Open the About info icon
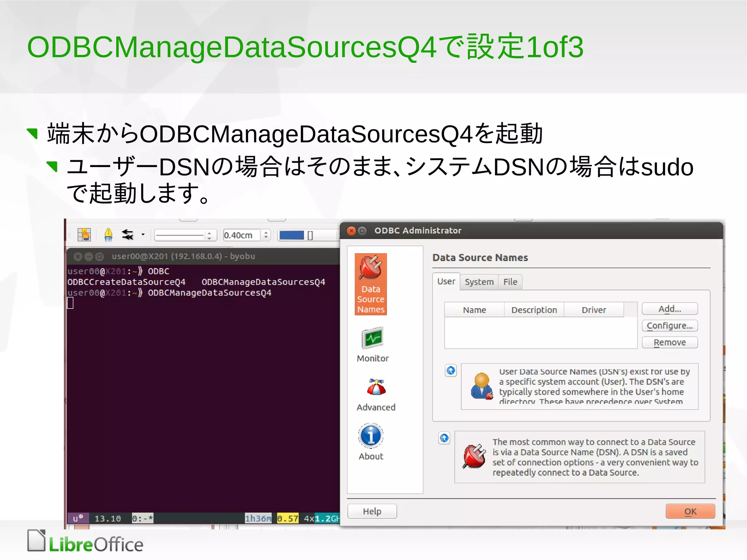Image resolution: width=747 pixels, height=560 pixels. [371, 442]
